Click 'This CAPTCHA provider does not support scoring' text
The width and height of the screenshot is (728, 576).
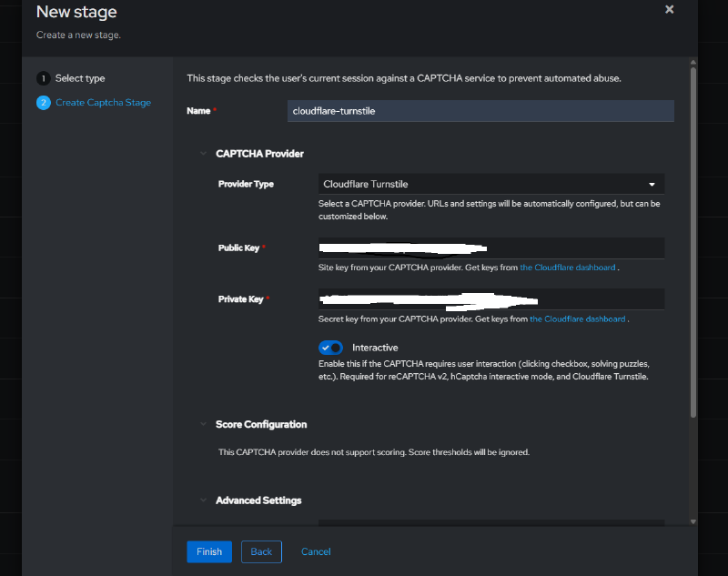[374, 452]
